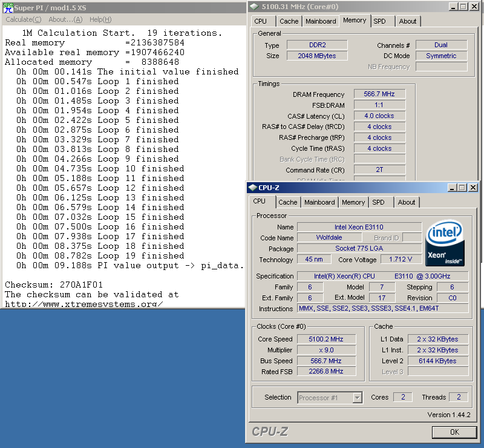Click the Super PI title bar icon
Image resolution: width=484 pixels, height=448 pixels.
pyautogui.click(x=8, y=8)
